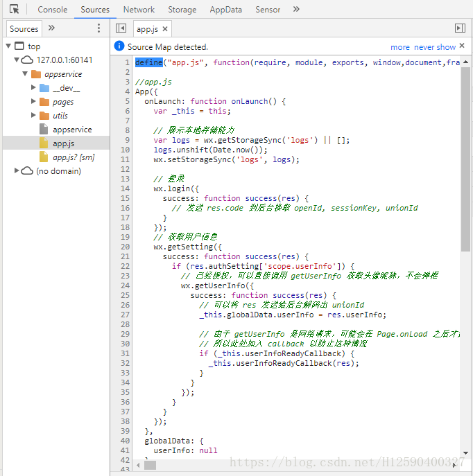Click the highlighted define keyword
Viewport: 473px width, 476px height.
149,62
